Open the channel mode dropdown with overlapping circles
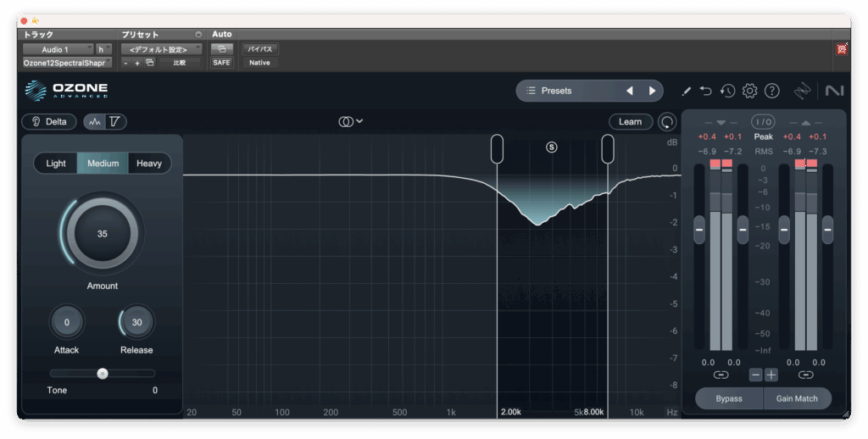This screenshot has height=439, width=868. coord(350,122)
